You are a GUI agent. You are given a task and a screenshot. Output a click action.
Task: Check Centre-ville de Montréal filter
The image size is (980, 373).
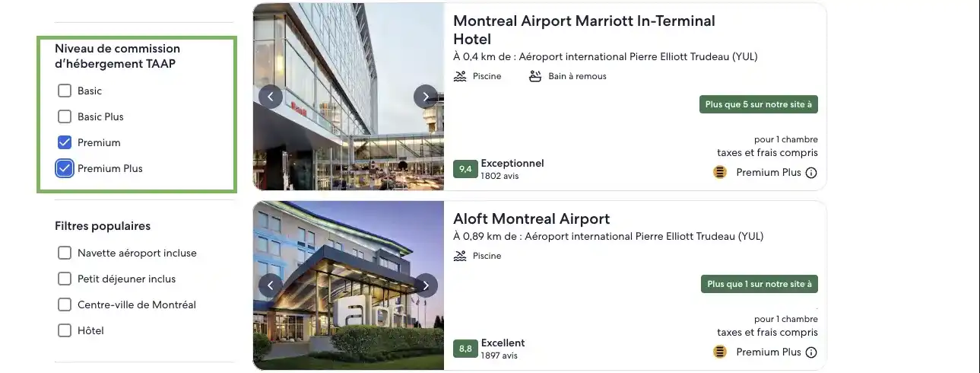click(x=65, y=304)
